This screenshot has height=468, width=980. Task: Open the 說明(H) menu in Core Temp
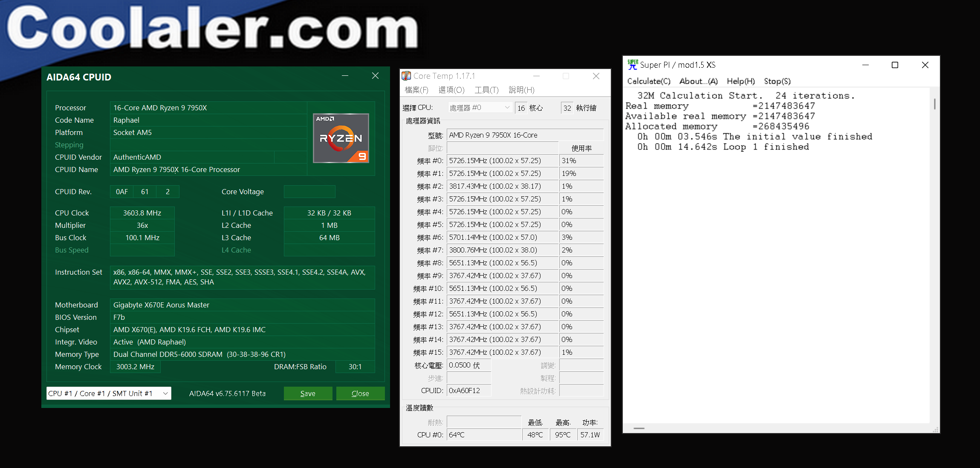[x=521, y=90]
